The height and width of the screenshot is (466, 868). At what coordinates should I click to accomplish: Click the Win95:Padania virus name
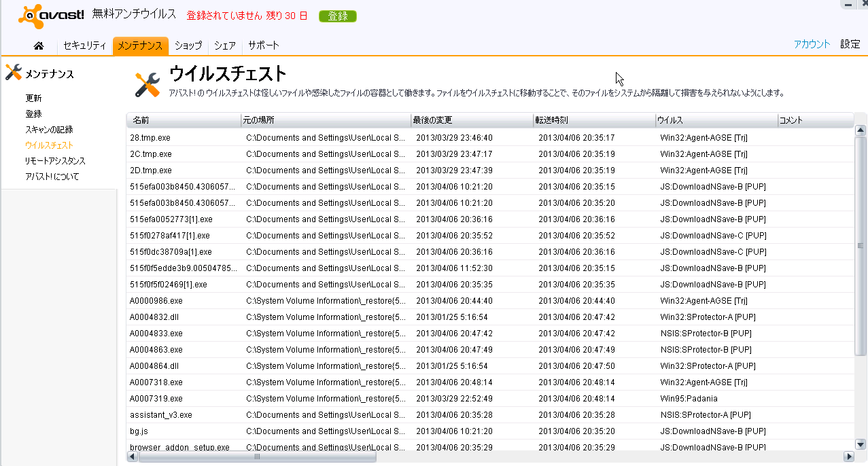click(x=689, y=399)
